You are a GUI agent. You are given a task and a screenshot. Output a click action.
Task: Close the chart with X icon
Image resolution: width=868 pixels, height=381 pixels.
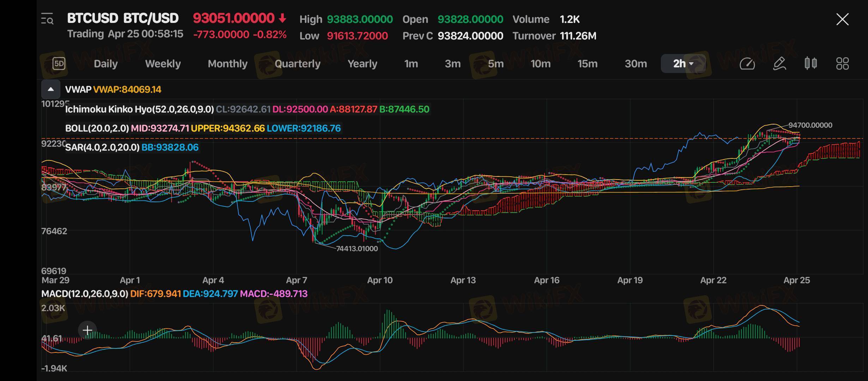pyautogui.click(x=842, y=19)
